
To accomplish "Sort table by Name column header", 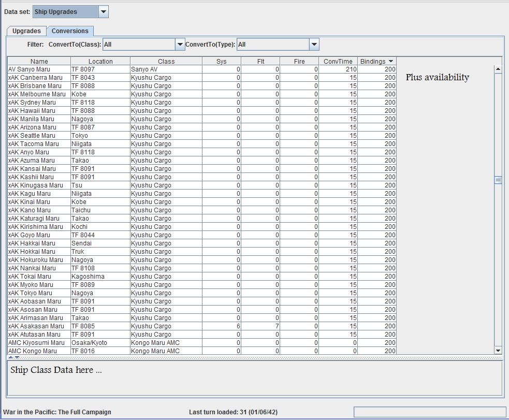I will (39, 61).
